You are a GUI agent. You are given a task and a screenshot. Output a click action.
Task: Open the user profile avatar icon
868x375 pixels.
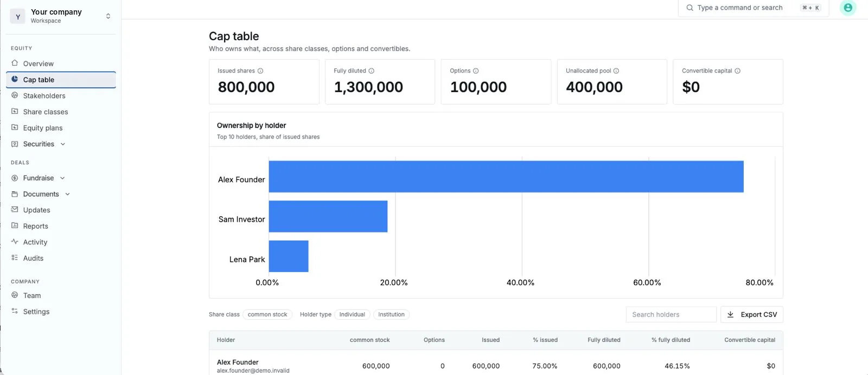[x=848, y=8]
